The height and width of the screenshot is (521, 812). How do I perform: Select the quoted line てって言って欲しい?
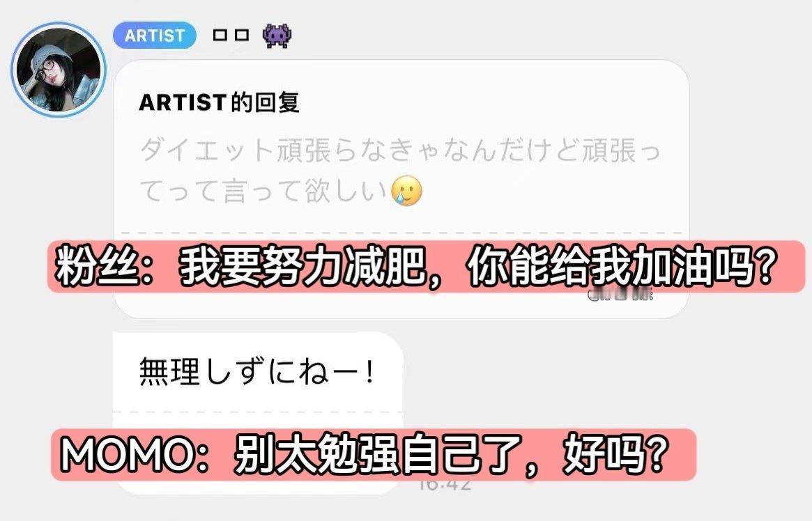264,191
